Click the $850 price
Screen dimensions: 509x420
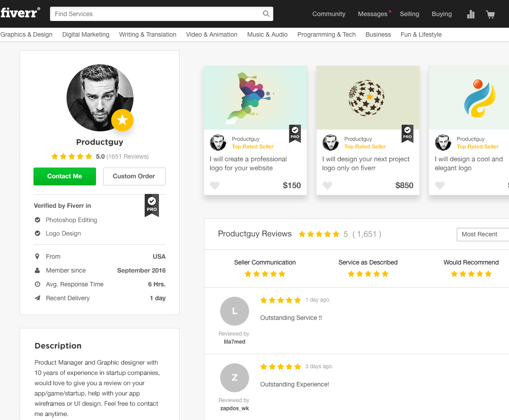(404, 185)
